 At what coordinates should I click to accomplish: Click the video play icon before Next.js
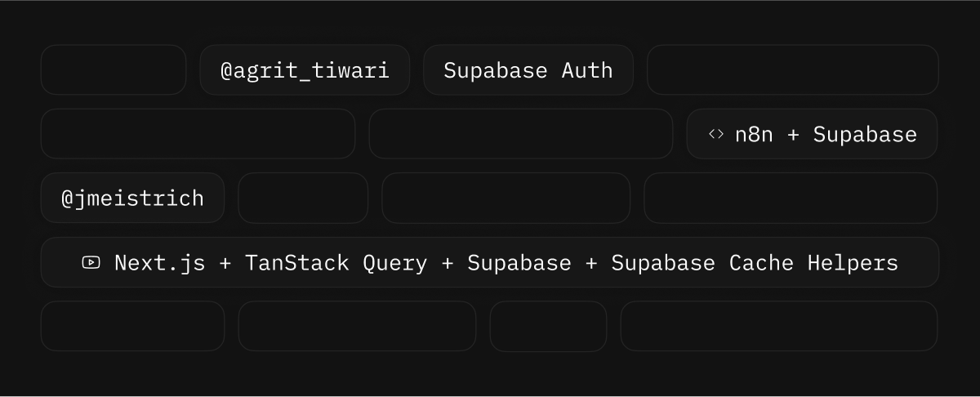(91, 262)
